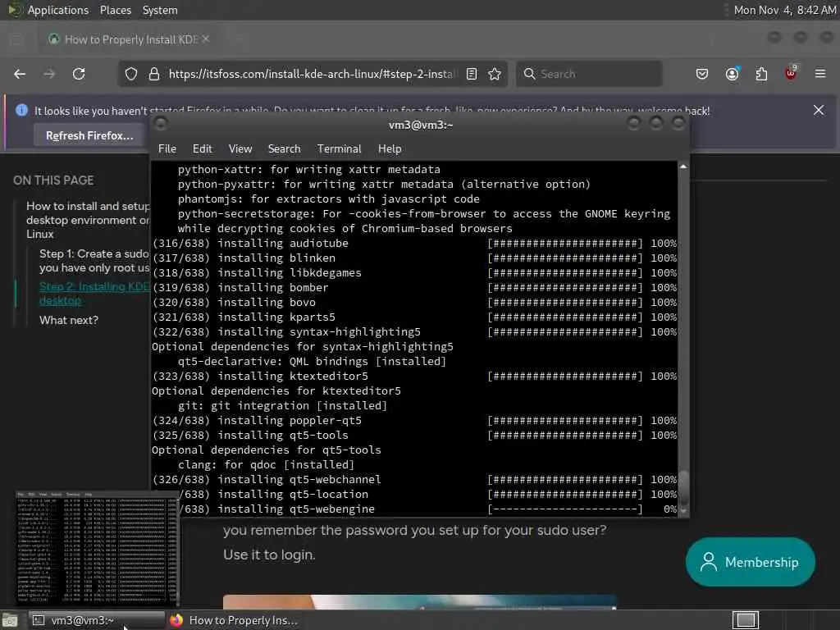
Task: Click the terminal scrollbar thumb
Action: click(683, 487)
